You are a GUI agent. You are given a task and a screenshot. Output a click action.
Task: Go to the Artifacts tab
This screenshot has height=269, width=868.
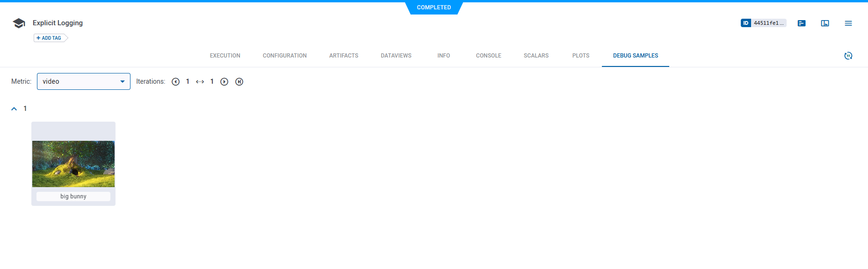[x=343, y=56]
